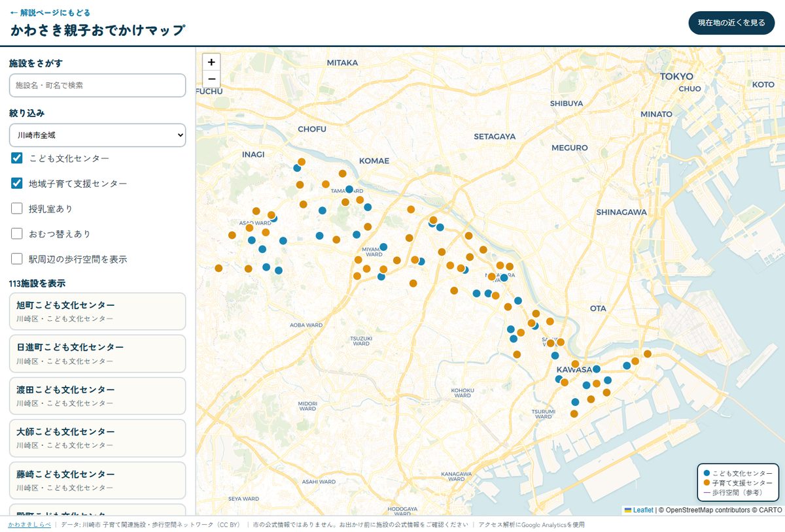Click footer text アクセス解析にGoogle Analyticsを使用
Viewport: 785px width, 532px height.
pyautogui.click(x=531, y=525)
